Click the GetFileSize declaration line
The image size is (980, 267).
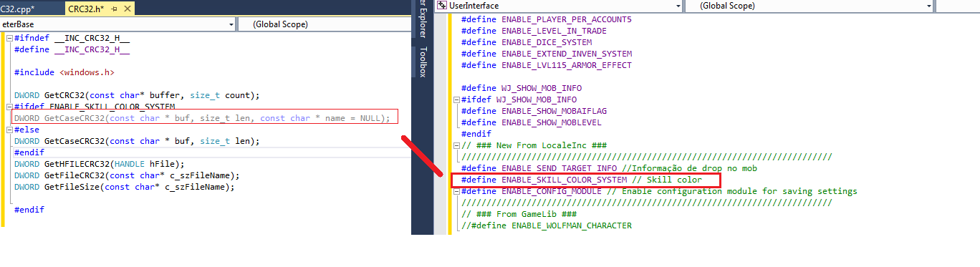coord(124,187)
